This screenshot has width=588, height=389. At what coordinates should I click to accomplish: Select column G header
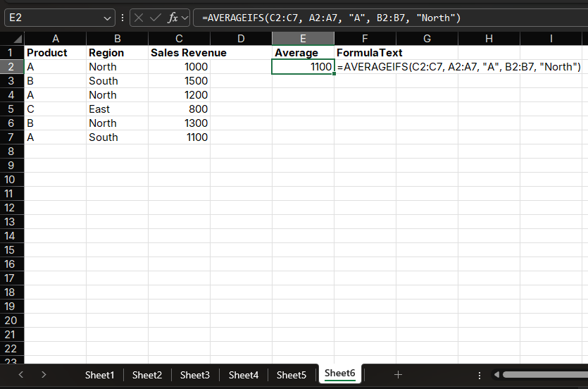[x=427, y=39]
